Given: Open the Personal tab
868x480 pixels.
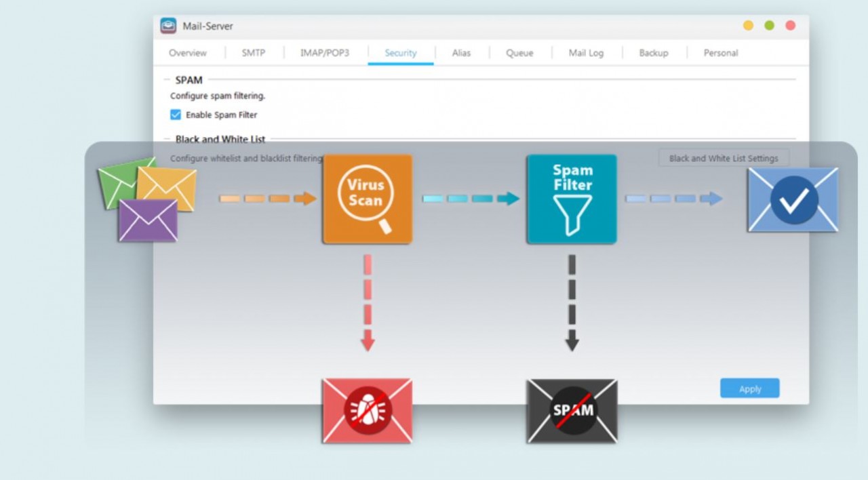Looking at the screenshot, I should point(721,53).
